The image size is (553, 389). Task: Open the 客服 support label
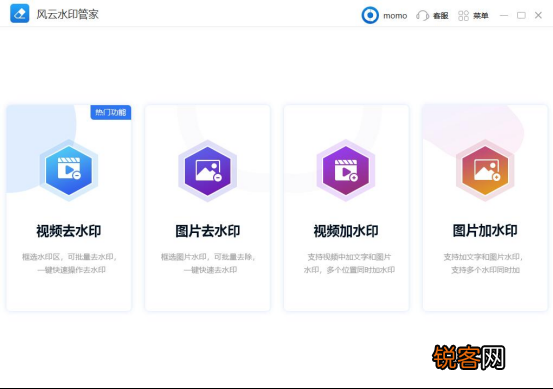click(440, 16)
